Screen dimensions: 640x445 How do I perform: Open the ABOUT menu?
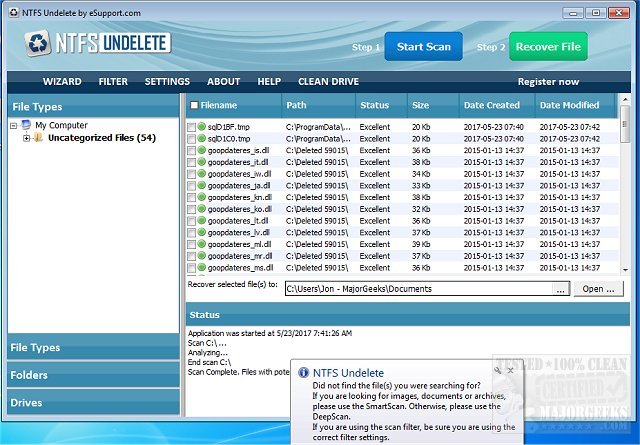point(223,82)
